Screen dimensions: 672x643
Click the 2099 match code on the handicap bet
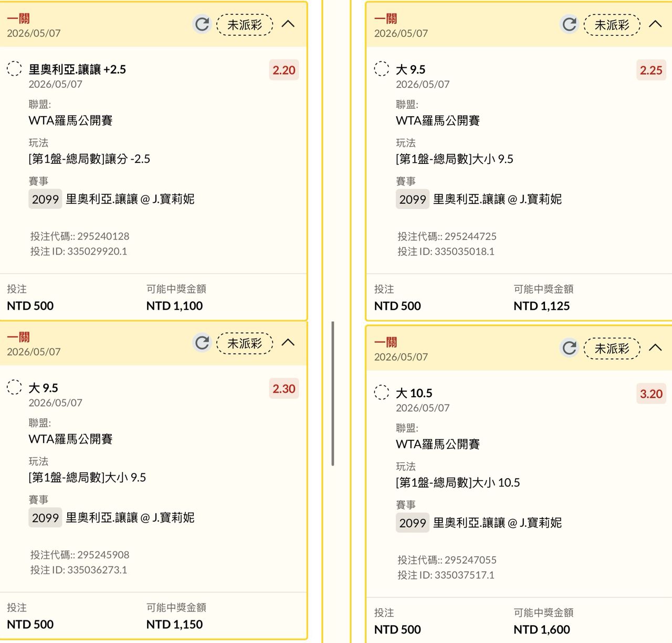click(x=45, y=199)
